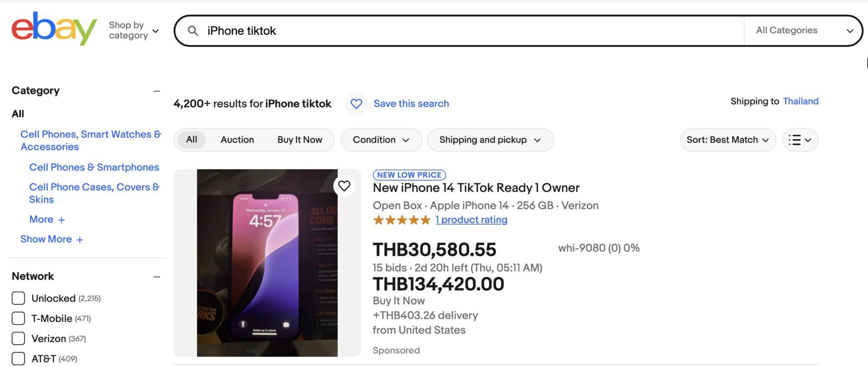
Task: Open the All Categories dropdown
Action: click(803, 31)
